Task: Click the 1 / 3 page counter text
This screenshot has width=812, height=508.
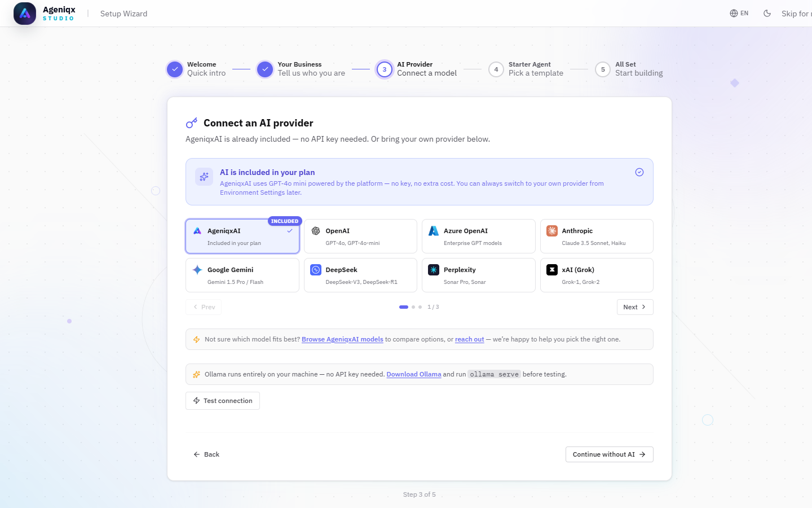Action: point(433,307)
